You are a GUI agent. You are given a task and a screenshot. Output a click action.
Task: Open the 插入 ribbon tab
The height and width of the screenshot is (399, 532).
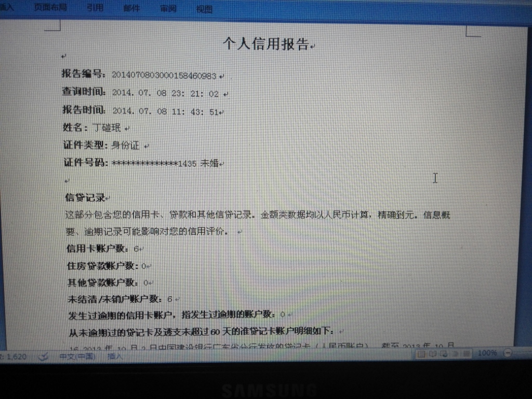pyautogui.click(x=7, y=7)
